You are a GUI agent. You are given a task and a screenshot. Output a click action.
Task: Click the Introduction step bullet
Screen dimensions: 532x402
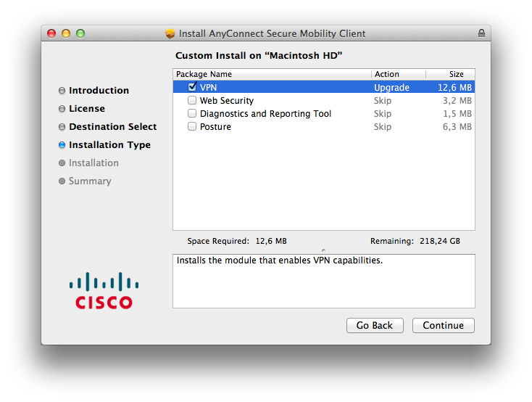62,91
